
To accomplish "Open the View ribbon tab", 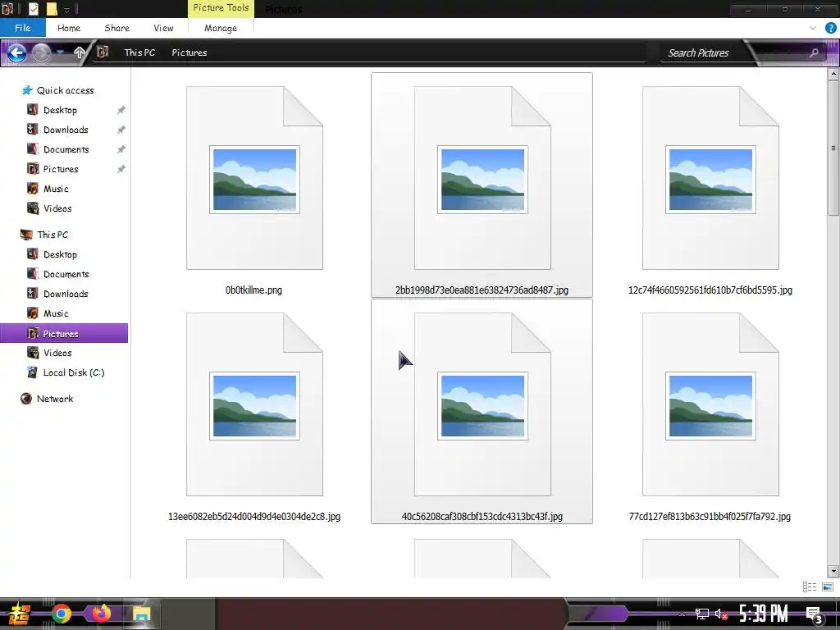I will [163, 28].
